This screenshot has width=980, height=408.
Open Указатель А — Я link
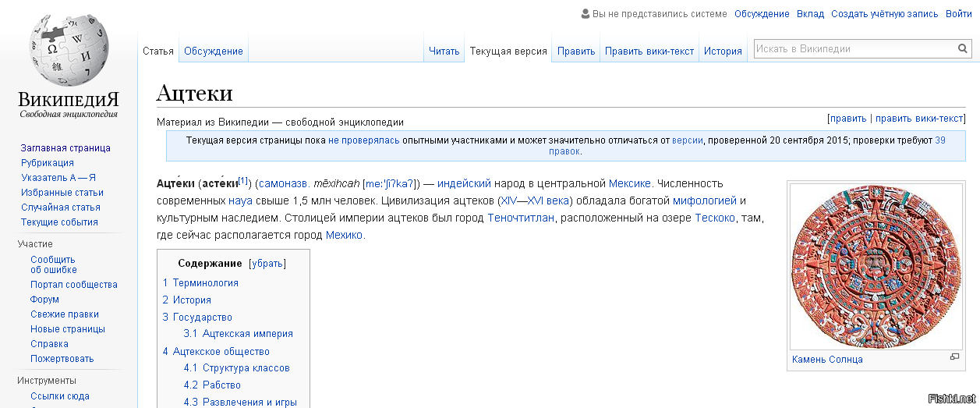click(58, 178)
